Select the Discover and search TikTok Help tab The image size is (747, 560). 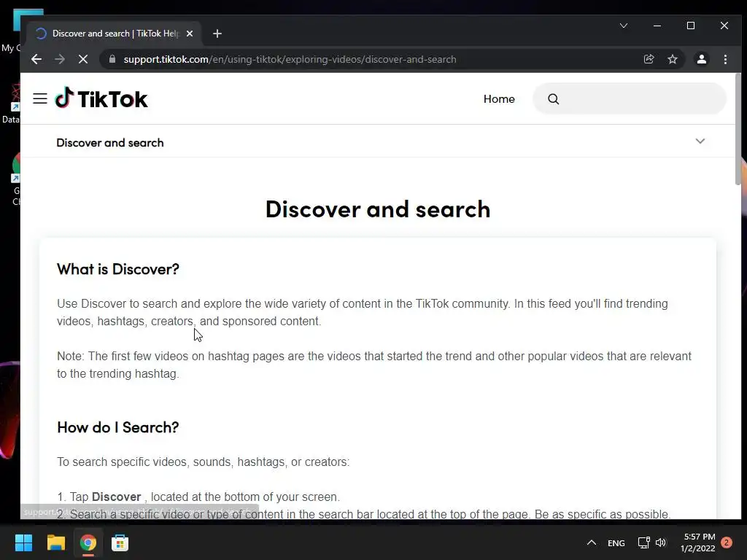click(115, 34)
